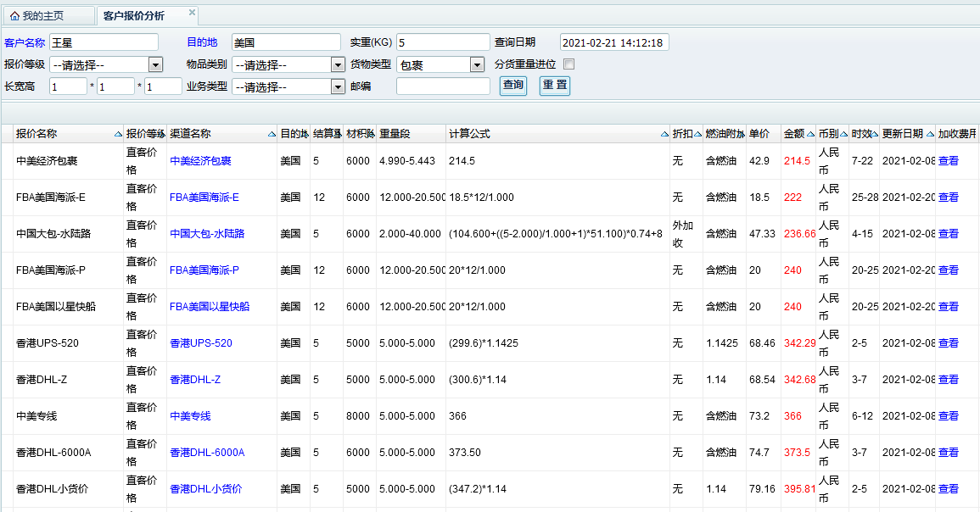Click sort arrow in 币别 header
Image resolution: width=980 pixels, height=512 pixels.
point(844,135)
